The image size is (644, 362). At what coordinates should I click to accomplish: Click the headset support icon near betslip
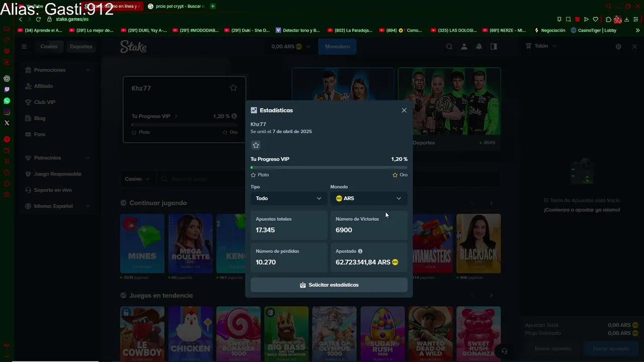coord(504,351)
